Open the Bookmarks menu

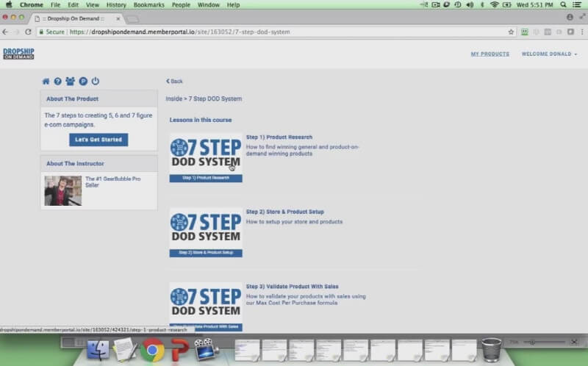[149, 5]
